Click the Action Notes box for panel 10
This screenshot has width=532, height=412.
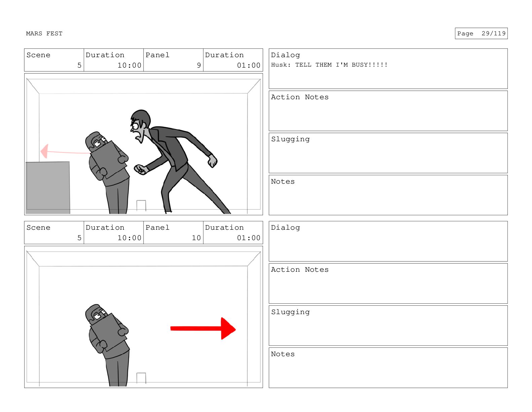coord(388,284)
